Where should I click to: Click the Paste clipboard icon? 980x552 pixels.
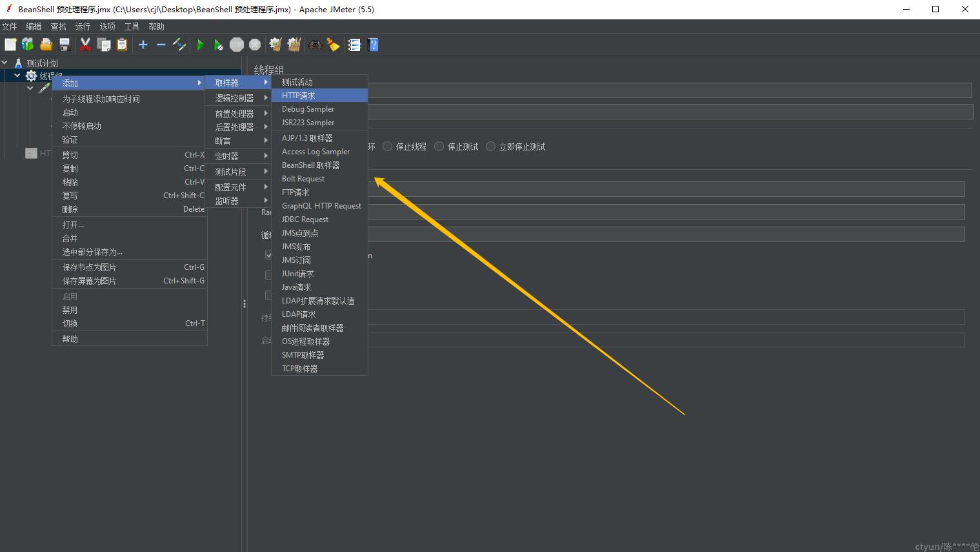tap(122, 45)
